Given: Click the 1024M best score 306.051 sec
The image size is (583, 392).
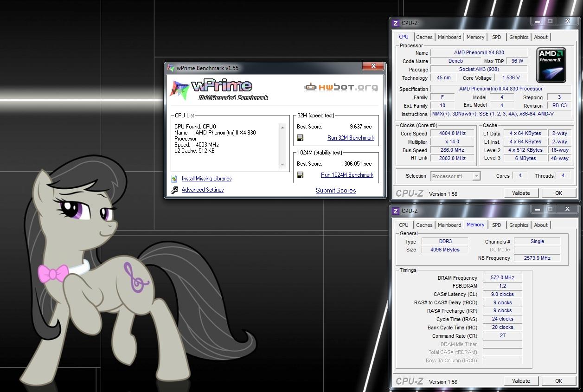Looking at the screenshot, I should point(358,164).
